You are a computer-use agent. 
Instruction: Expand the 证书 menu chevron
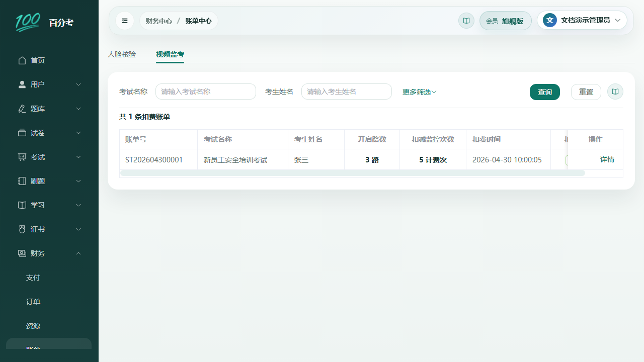(x=78, y=229)
